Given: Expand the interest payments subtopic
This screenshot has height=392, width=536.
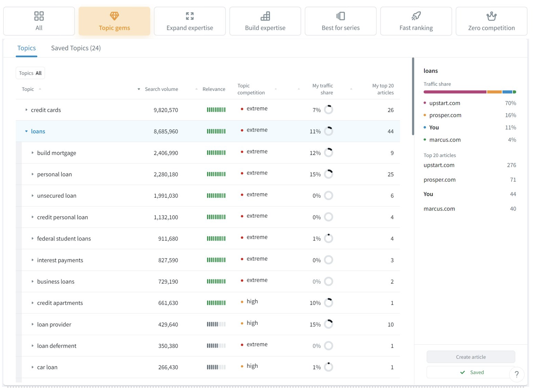Looking at the screenshot, I should tap(33, 260).
